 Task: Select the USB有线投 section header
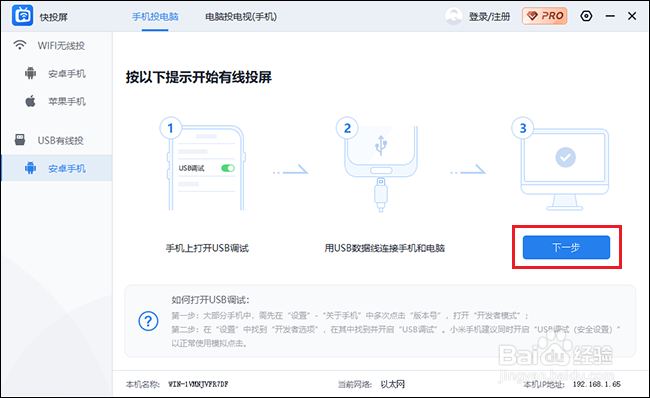point(61,141)
